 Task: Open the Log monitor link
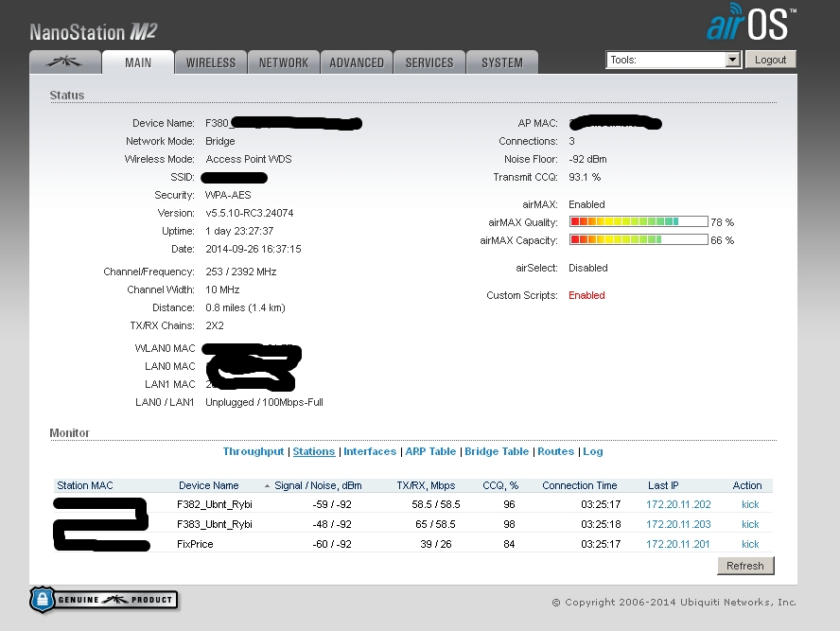(592, 451)
